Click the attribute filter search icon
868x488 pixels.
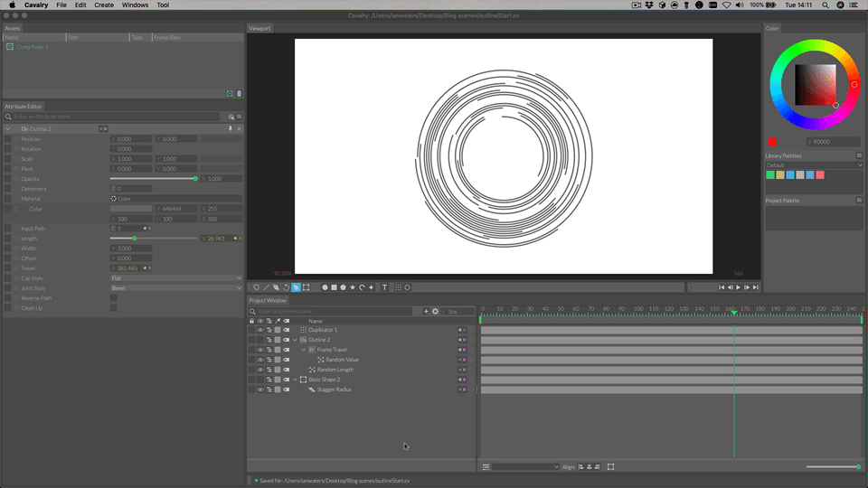231,117
